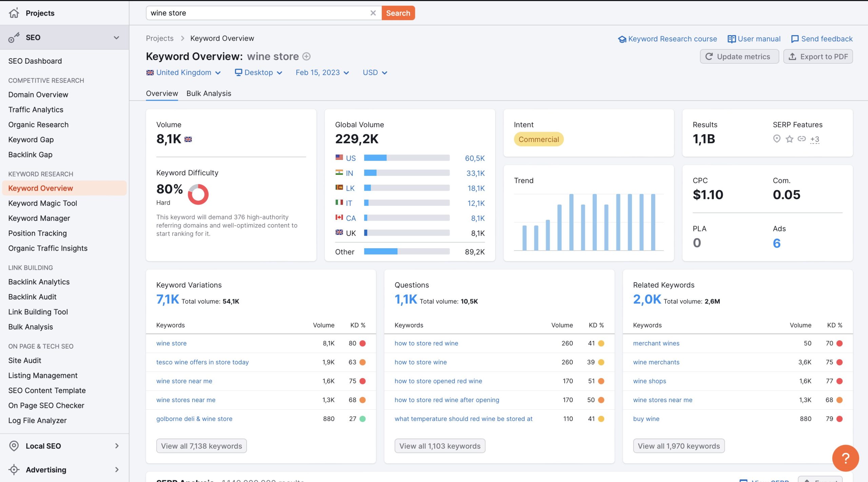Click the plus icon next to wine store title
This screenshot has height=482, width=868.
pos(307,57)
